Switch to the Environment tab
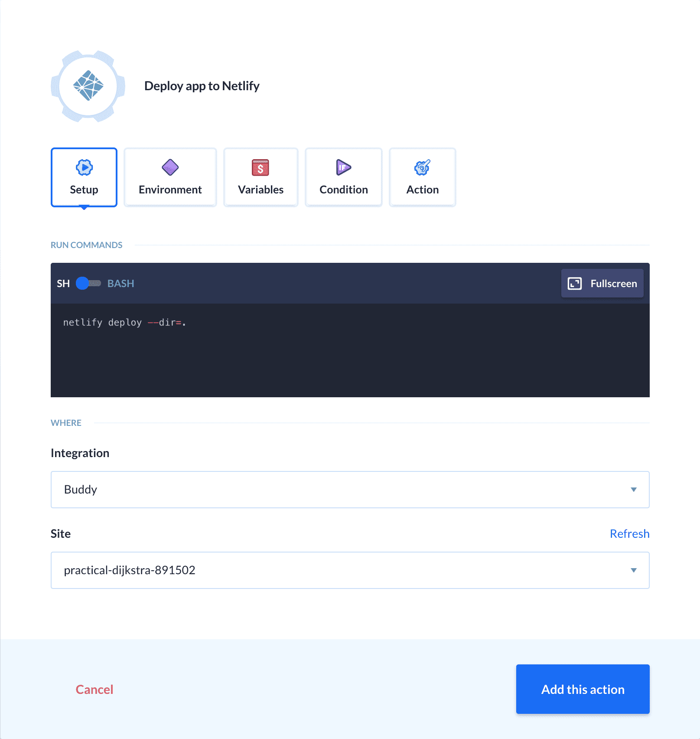 click(170, 177)
